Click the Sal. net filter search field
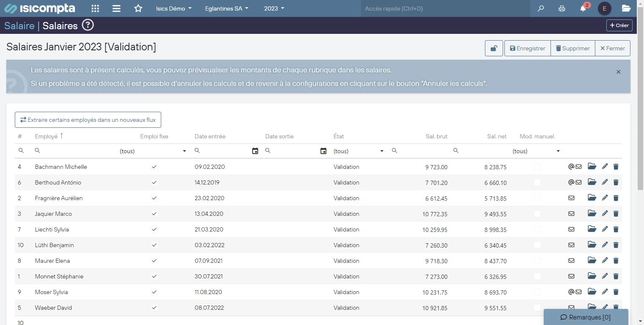Viewport: 644px width, 325px height. (480, 151)
